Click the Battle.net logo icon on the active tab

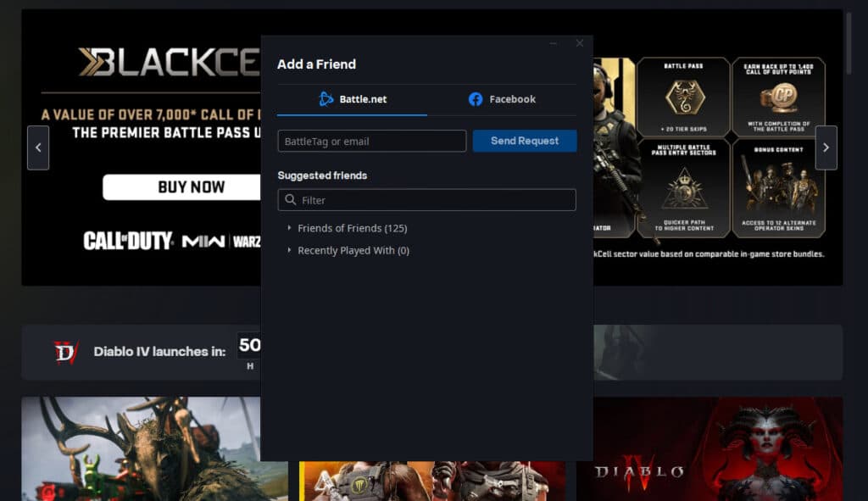point(326,98)
